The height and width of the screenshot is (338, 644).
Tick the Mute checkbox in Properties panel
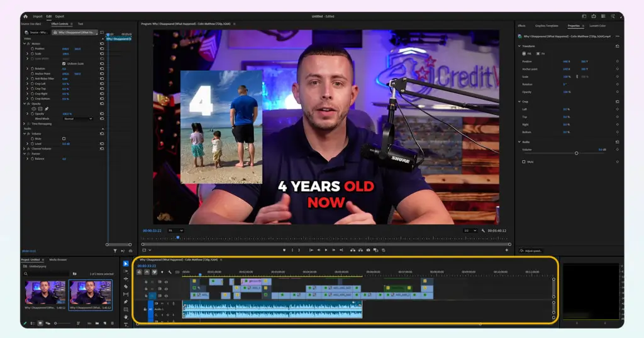523,161
